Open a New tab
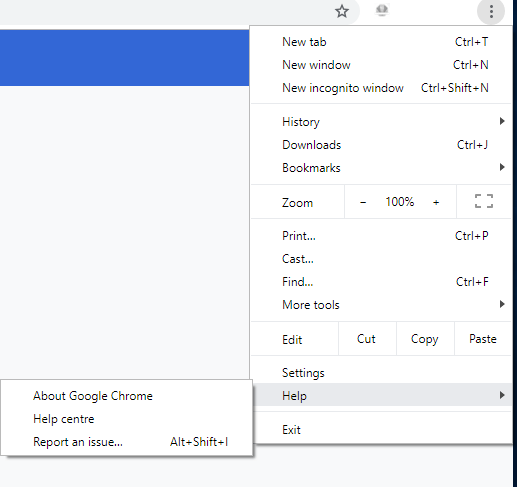The width and height of the screenshot is (517, 487). point(382,42)
